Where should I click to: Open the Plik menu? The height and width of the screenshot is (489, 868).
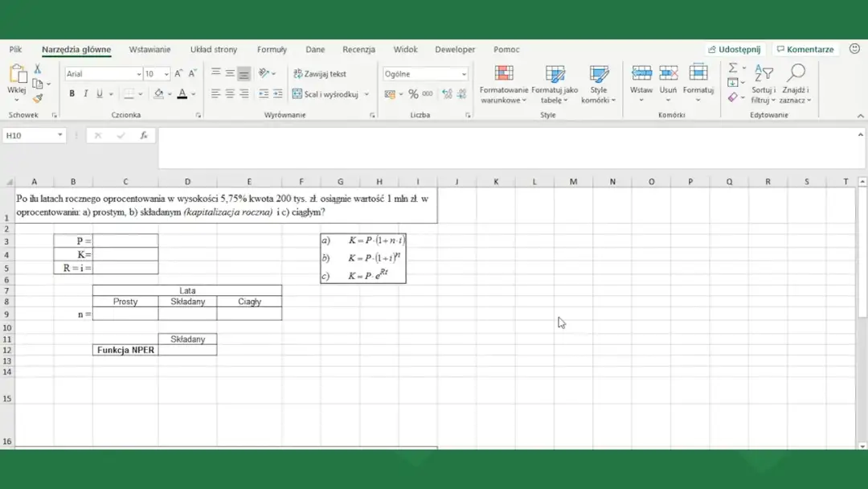tap(15, 49)
